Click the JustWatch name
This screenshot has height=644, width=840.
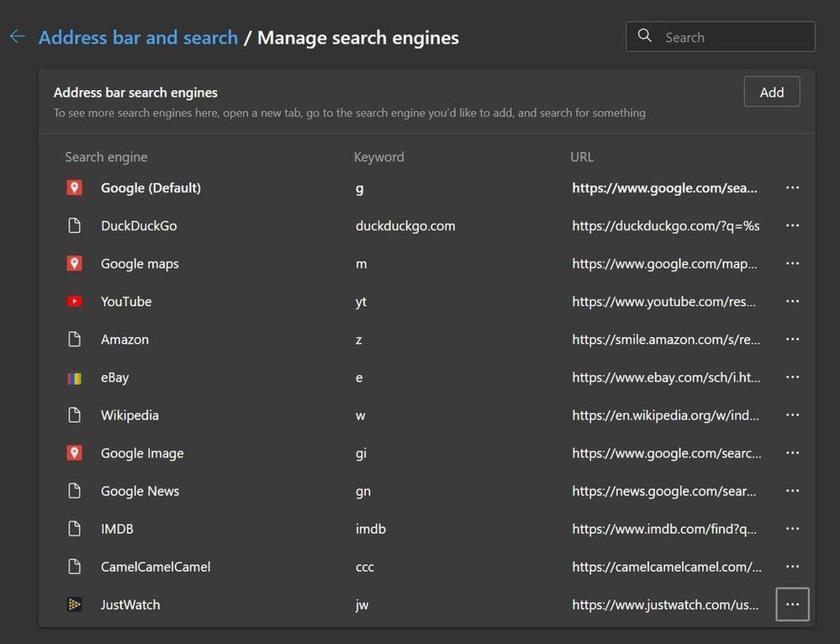[130, 604]
